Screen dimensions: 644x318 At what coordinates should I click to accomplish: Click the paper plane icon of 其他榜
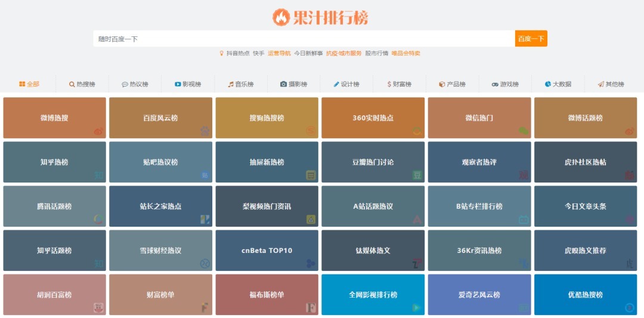tap(600, 84)
